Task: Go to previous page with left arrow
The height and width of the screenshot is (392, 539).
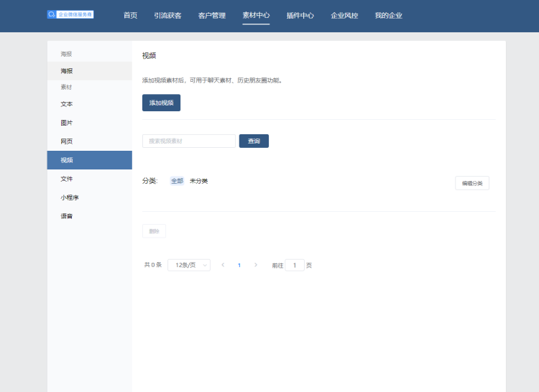Action: (223, 265)
